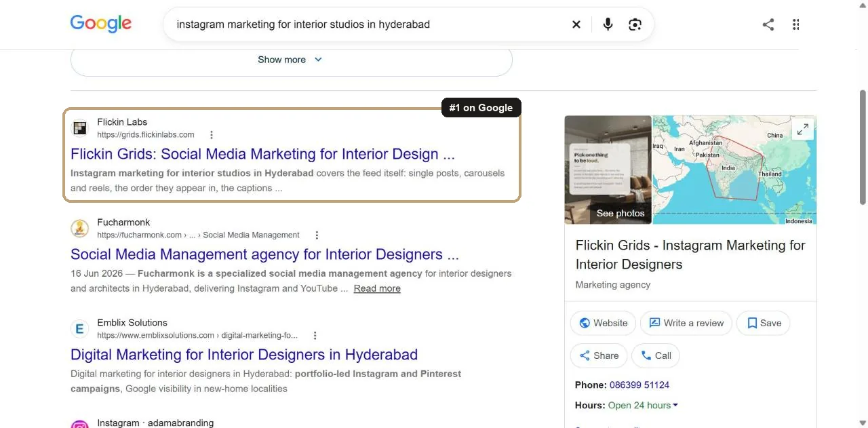868x428 pixels.
Task: Click the grids.flickinlabs.com URL text
Action: pyautogui.click(x=146, y=135)
